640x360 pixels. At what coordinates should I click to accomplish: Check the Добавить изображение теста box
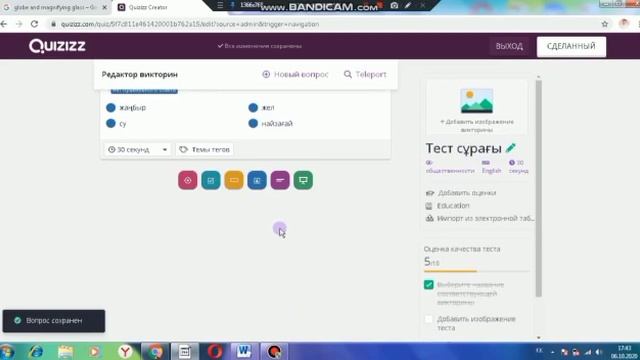tap(429, 319)
